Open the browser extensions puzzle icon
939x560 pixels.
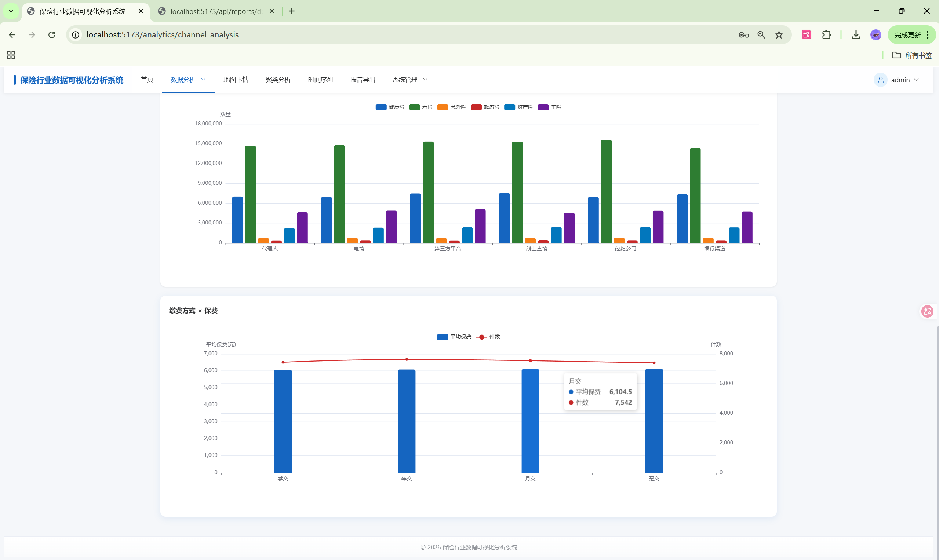[826, 35]
